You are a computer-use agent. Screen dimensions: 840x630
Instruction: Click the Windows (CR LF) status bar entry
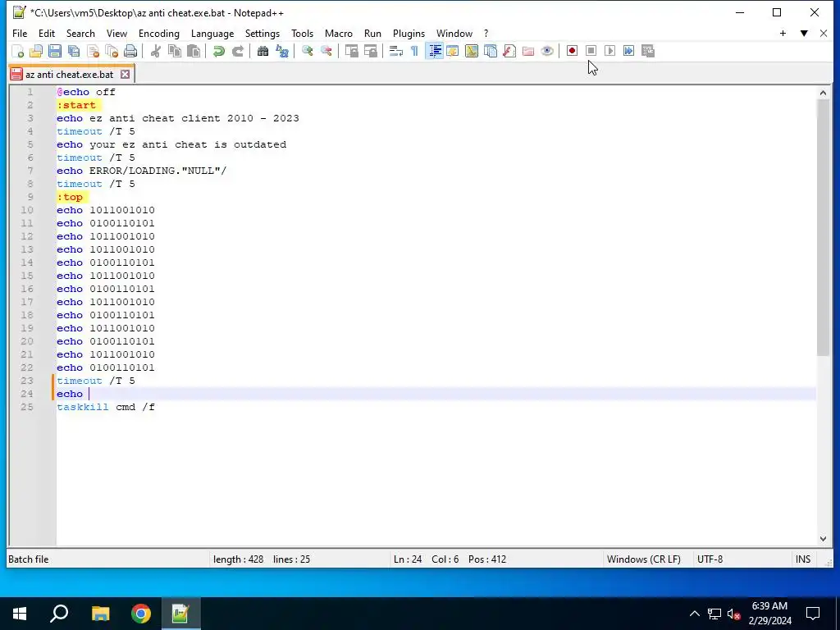(x=643, y=559)
